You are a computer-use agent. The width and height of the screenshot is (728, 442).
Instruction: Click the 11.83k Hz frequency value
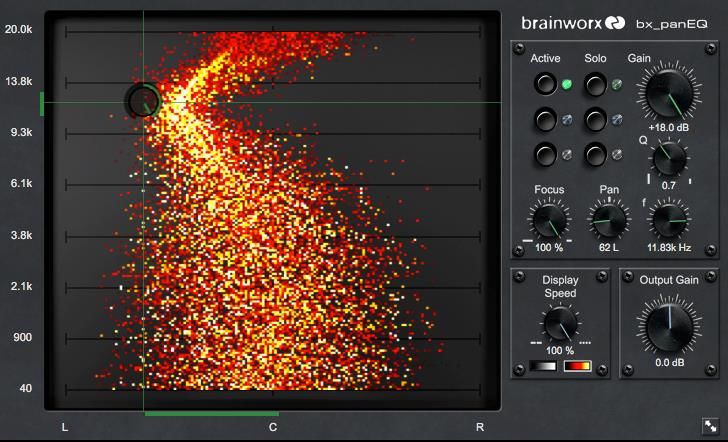[x=669, y=248]
